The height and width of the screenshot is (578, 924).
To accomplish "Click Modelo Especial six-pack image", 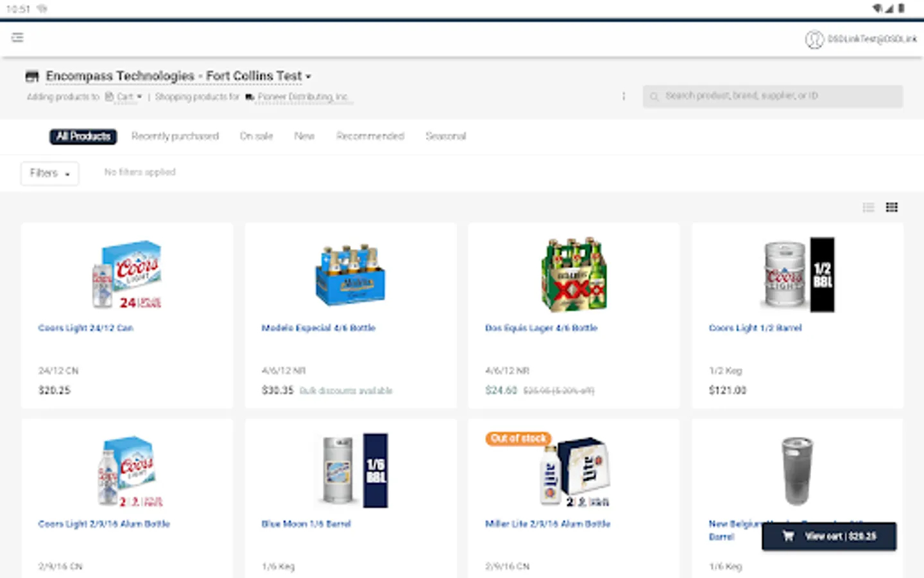I will [x=350, y=275].
